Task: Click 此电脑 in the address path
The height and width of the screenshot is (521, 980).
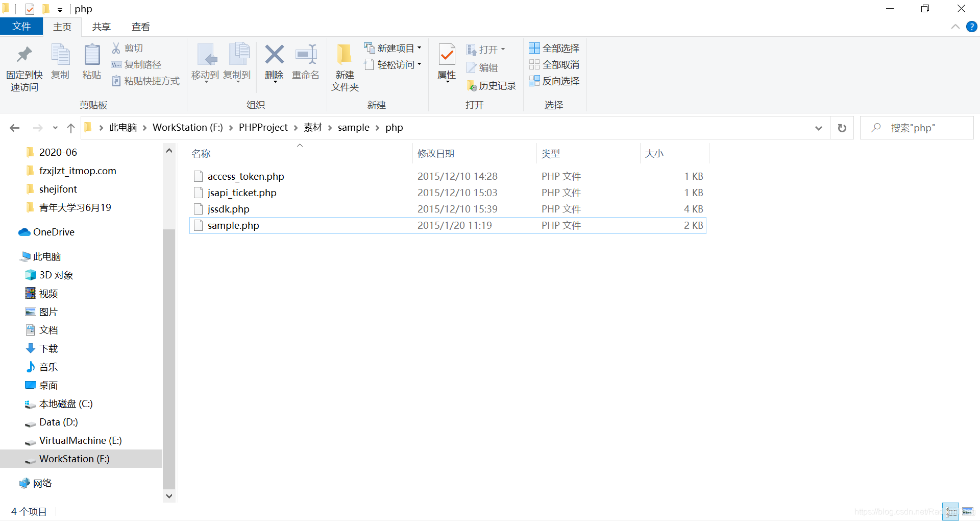Action: [123, 127]
